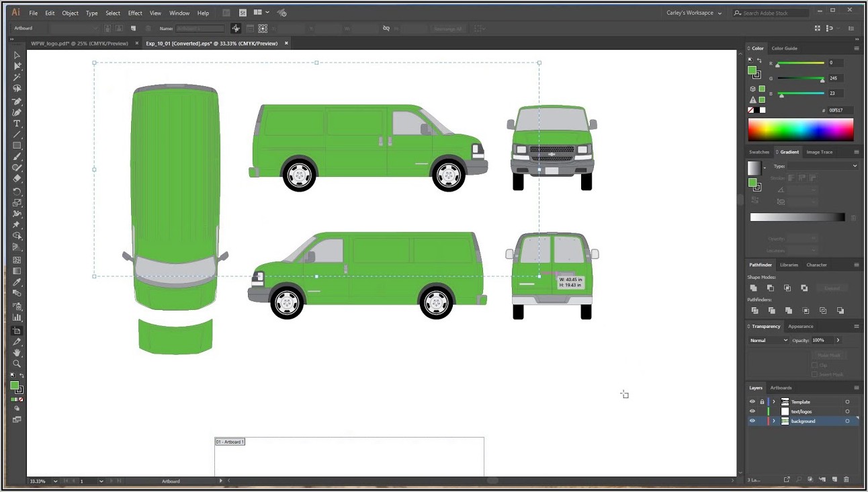This screenshot has height=492, width=868.
Task: Toggle visibility of the text/logos layer
Action: pos(752,411)
